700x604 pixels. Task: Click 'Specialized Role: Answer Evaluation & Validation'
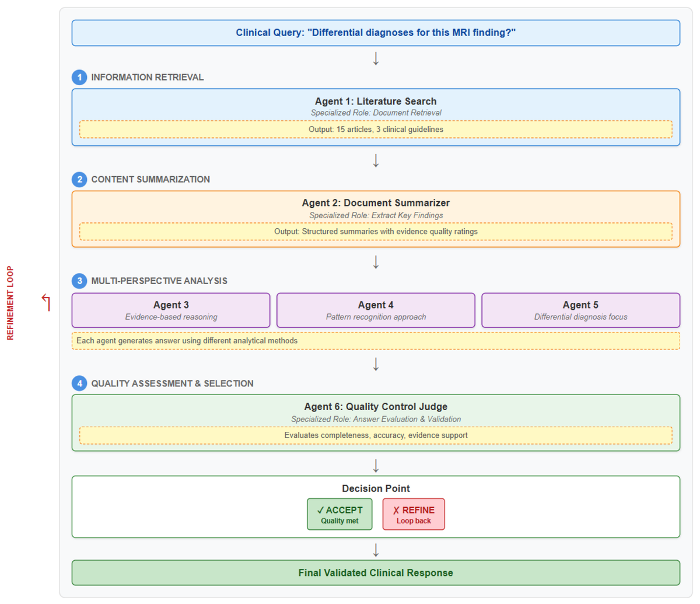pos(376,419)
